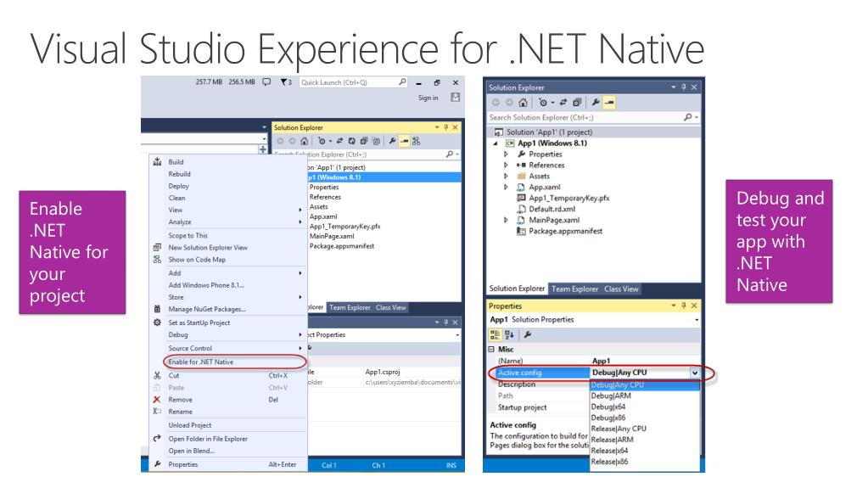Click wrench Properties icon in yellow Solution Explorer toolbar
This screenshot has height=488, width=868.
pos(392,141)
